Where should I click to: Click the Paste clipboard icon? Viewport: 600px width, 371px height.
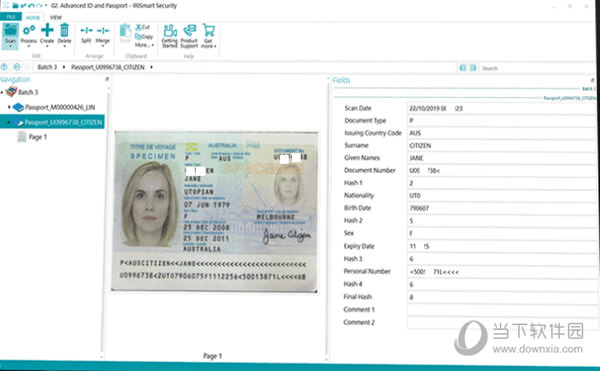(125, 30)
